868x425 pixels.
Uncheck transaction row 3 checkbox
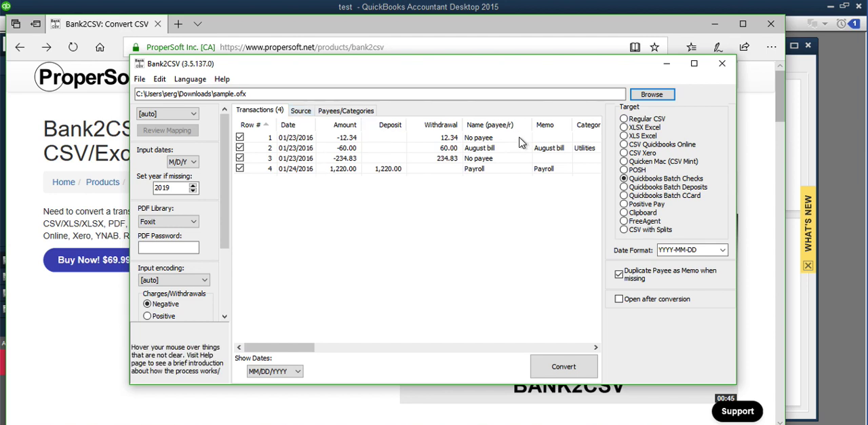coord(239,158)
